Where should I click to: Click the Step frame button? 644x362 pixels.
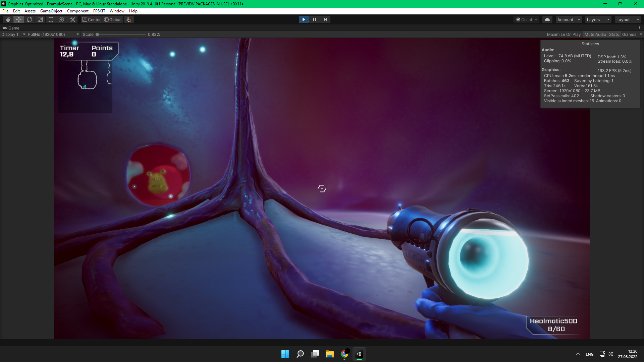(325, 19)
